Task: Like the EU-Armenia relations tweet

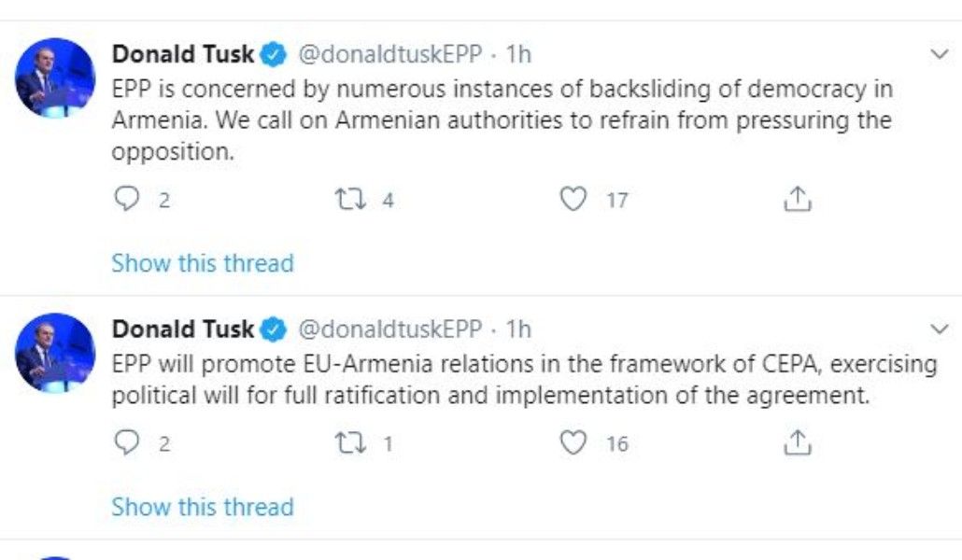Action: (573, 443)
